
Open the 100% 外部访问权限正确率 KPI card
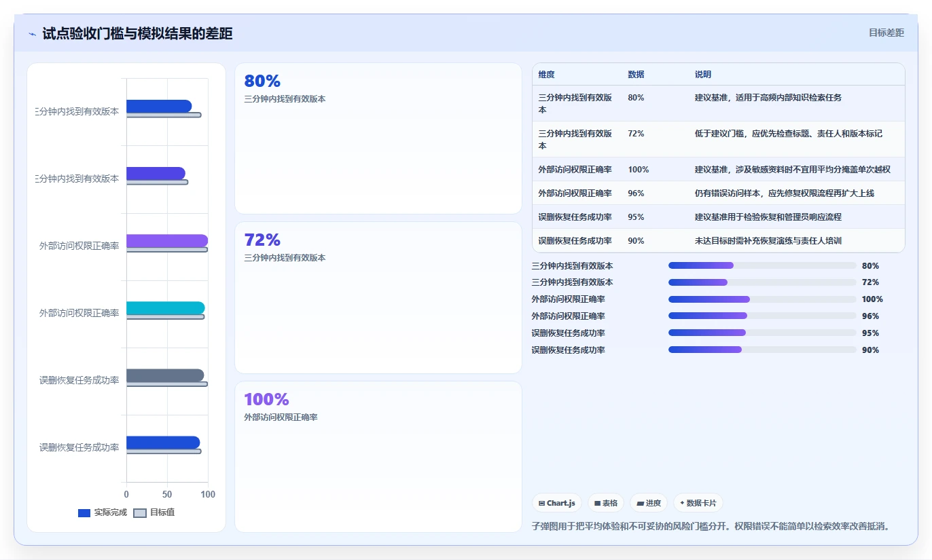pos(378,456)
